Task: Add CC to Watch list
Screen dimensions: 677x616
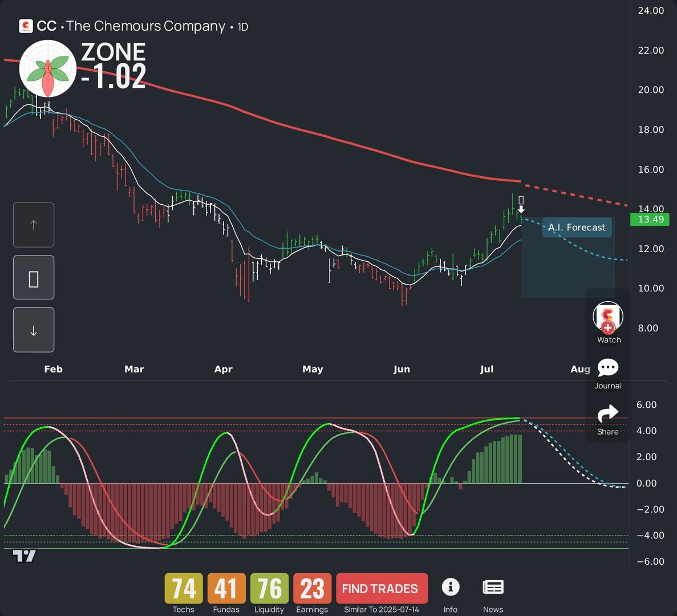Action: click(x=608, y=322)
